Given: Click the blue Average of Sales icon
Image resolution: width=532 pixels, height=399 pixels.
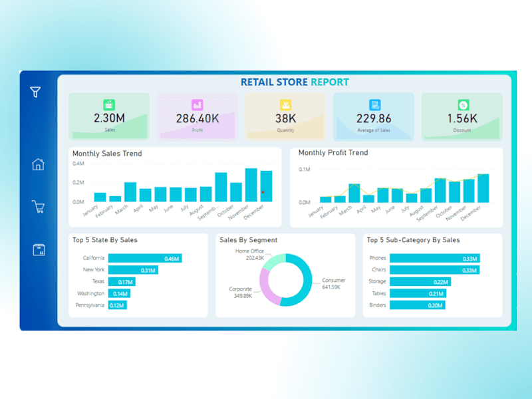Looking at the screenshot, I should point(374,105).
